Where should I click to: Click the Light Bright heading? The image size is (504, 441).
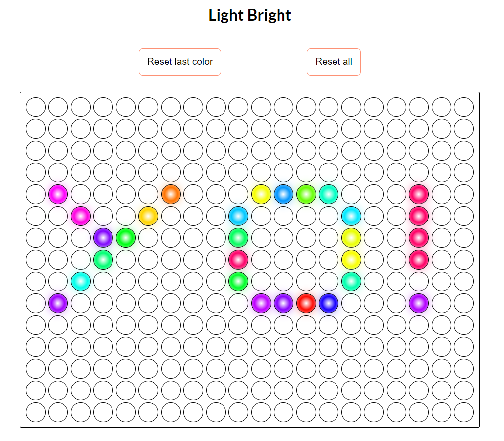(x=250, y=15)
